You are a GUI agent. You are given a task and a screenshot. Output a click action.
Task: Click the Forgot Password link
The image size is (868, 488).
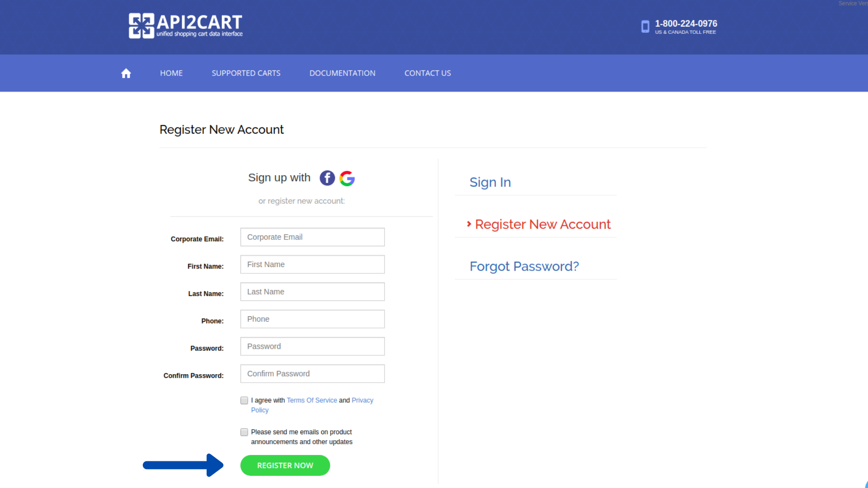pyautogui.click(x=524, y=266)
